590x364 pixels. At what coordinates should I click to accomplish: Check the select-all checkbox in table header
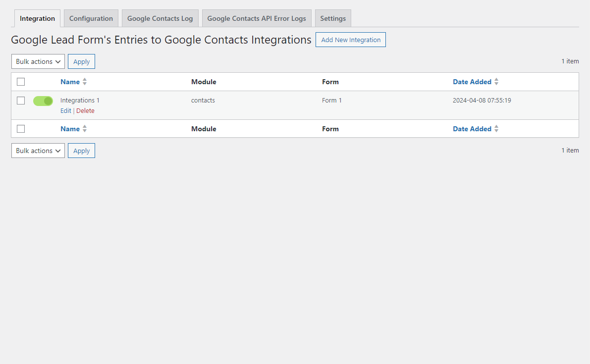21,82
